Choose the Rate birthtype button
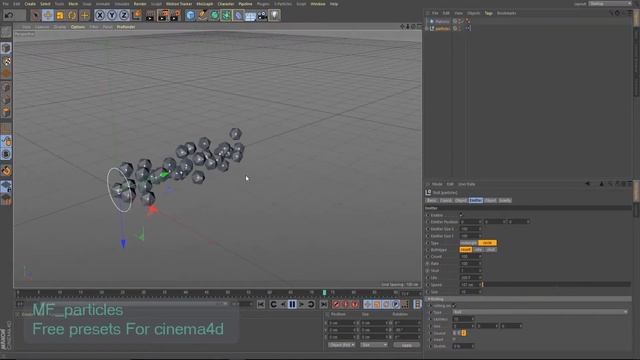The image size is (640, 360). click(x=478, y=250)
